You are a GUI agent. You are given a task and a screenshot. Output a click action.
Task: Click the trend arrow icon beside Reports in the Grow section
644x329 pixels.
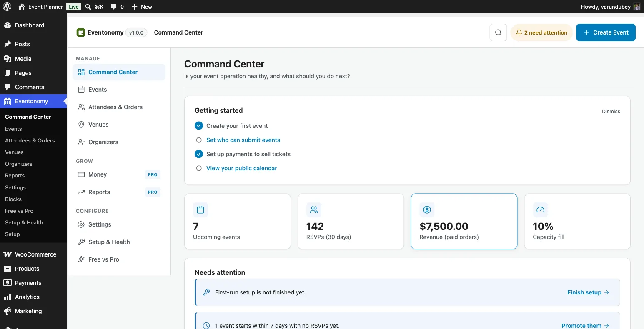point(81,192)
